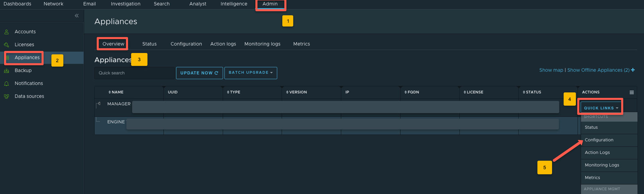The image size is (644, 194).
Task: Open the Admin menu
Action: pyautogui.click(x=270, y=4)
